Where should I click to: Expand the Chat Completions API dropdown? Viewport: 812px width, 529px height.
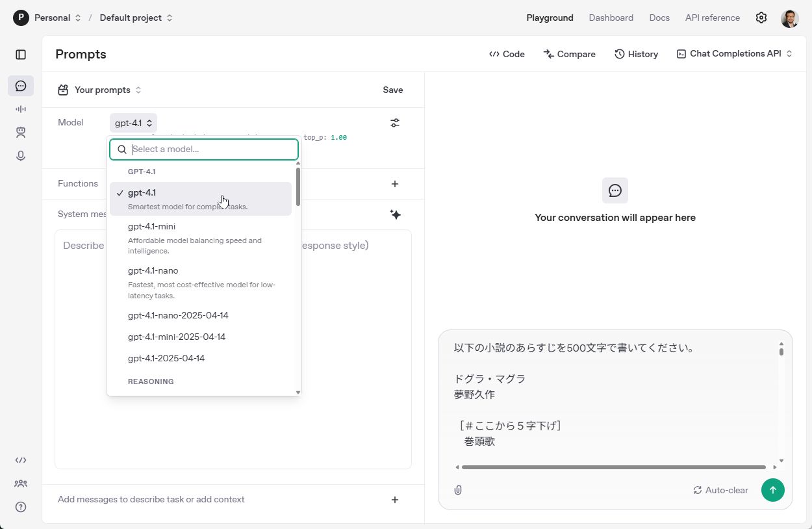click(735, 54)
